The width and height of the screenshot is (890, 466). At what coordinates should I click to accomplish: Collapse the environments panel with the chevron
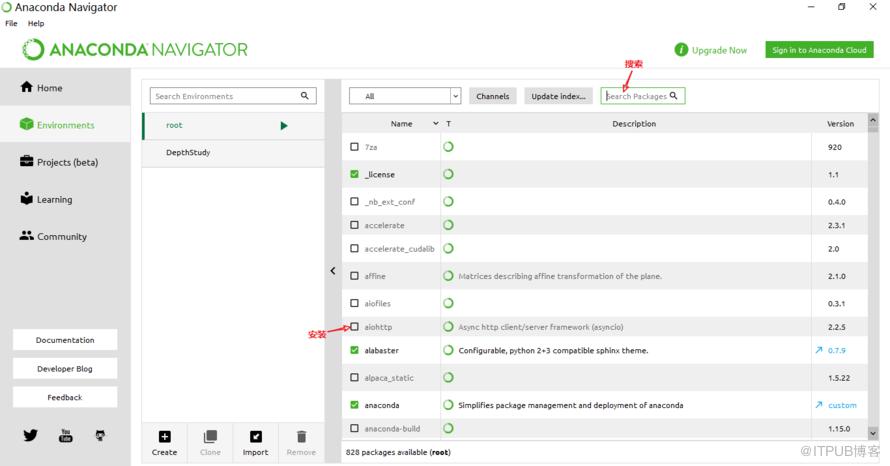pyautogui.click(x=333, y=271)
